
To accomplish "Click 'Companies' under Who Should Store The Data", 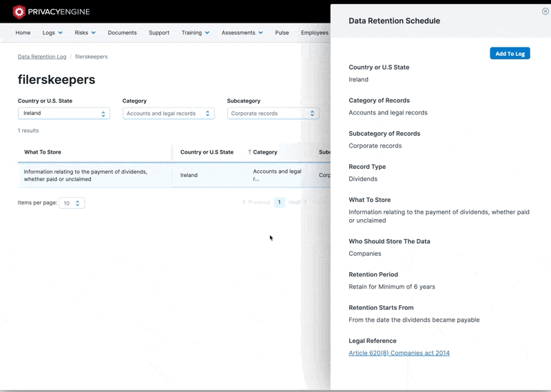I will [365, 254].
